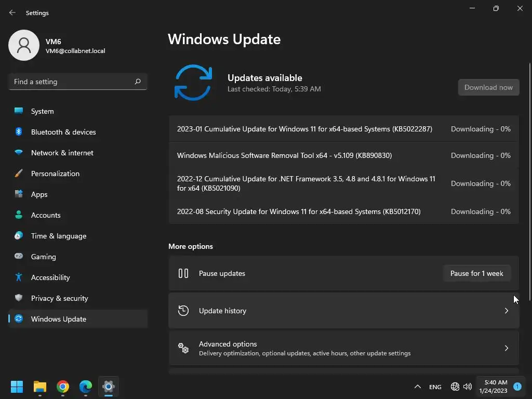Click the update history clock icon
Viewport: 532px width, 399px height.
pyautogui.click(x=183, y=311)
